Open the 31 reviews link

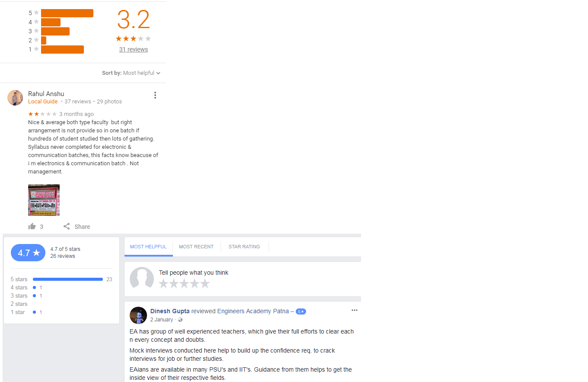tap(134, 49)
